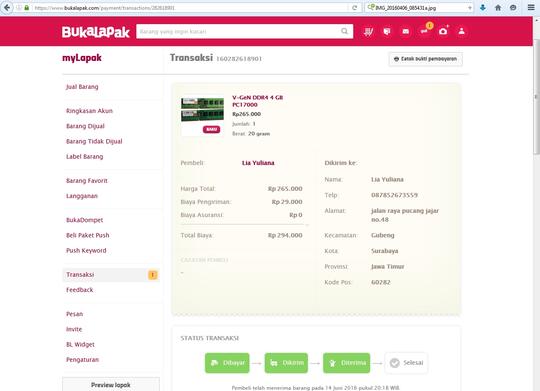Viewport: 540px width, 391px height.
Task: Open the transactions icon with notification badge
Action: (425, 30)
